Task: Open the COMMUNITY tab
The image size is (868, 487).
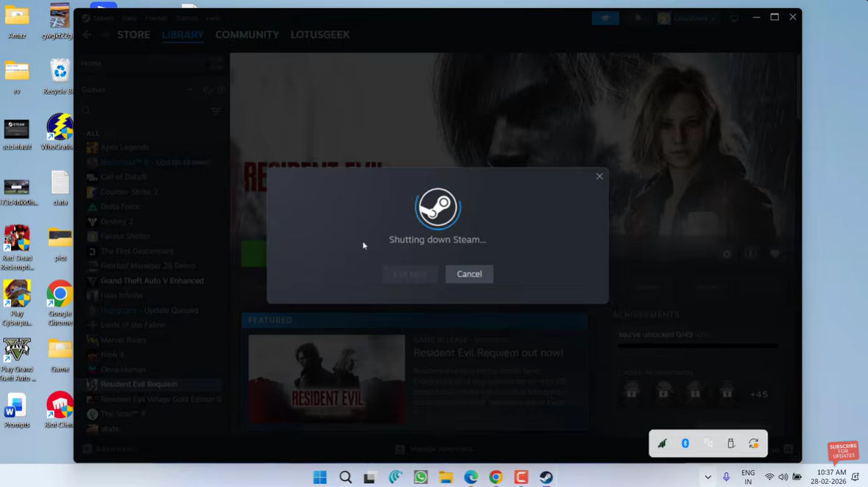Action: pyautogui.click(x=247, y=35)
